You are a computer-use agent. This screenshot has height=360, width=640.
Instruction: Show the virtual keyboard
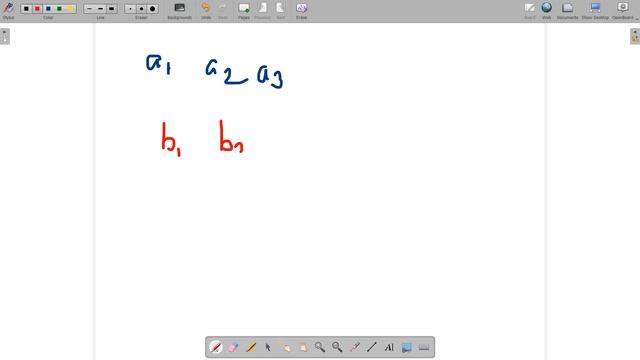(x=424, y=347)
